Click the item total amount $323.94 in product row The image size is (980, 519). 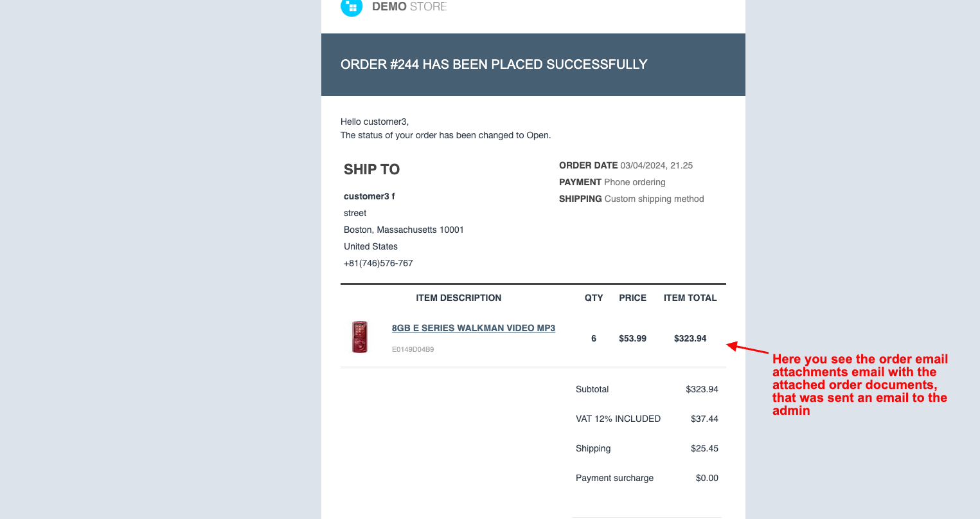pos(690,338)
